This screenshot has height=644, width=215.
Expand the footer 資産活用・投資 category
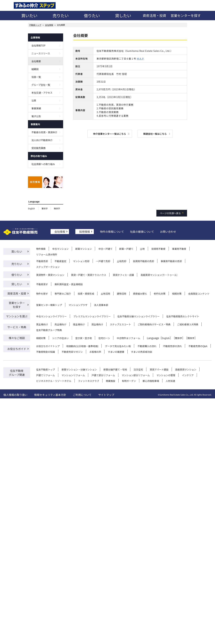17,294
